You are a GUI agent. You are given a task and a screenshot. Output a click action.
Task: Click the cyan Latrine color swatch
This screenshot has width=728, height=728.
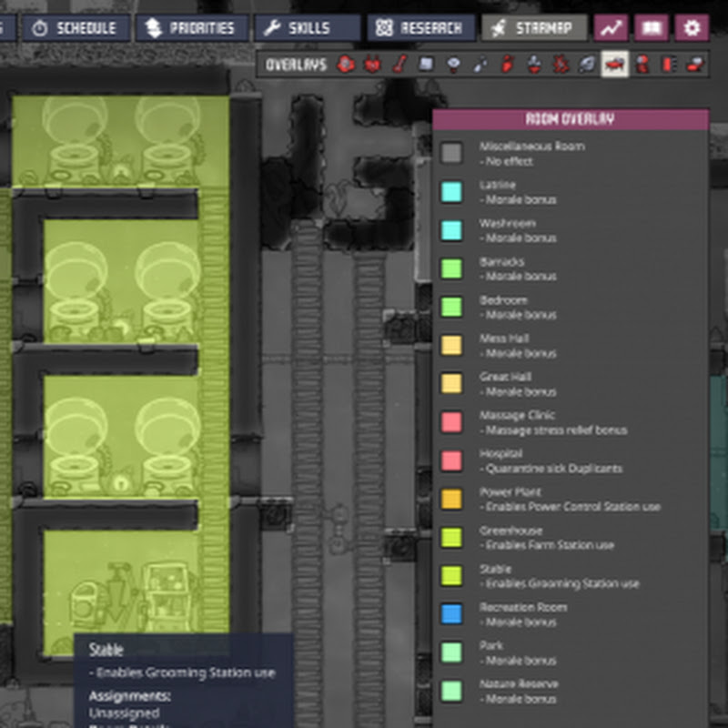451,192
